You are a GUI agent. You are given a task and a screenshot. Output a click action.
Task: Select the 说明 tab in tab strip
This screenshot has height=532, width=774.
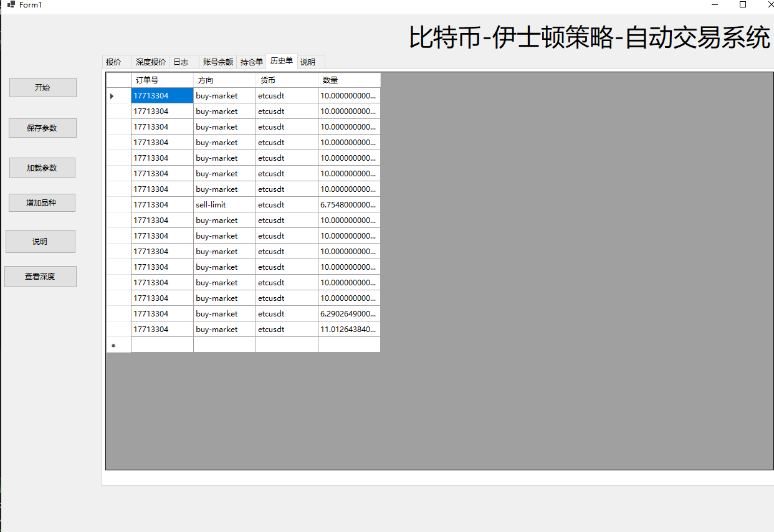pyautogui.click(x=308, y=62)
